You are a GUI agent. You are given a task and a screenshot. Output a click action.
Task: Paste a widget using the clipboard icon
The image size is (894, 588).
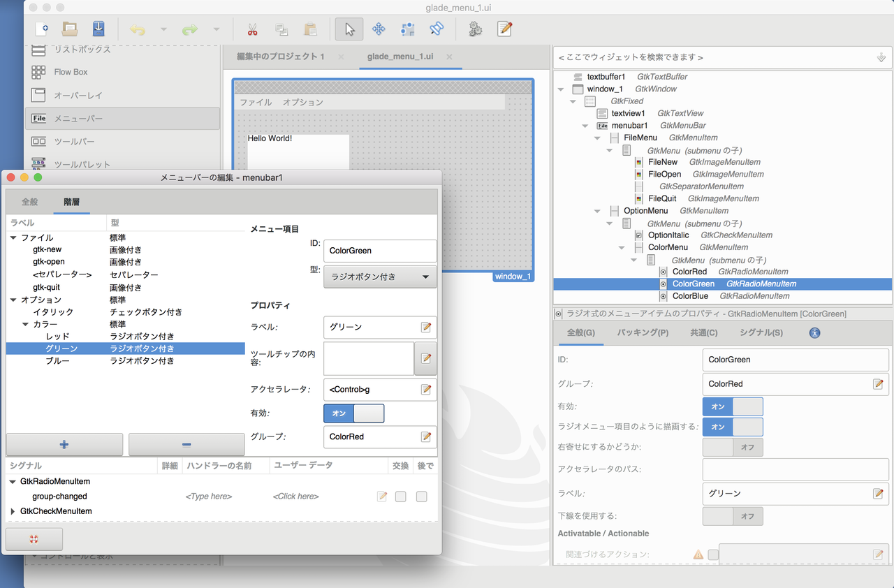point(309,29)
